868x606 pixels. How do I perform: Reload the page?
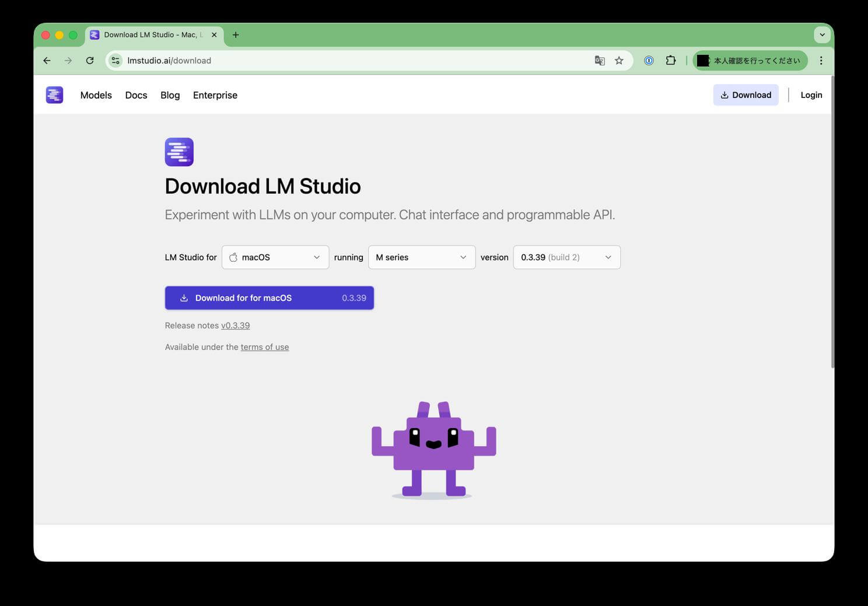click(90, 61)
